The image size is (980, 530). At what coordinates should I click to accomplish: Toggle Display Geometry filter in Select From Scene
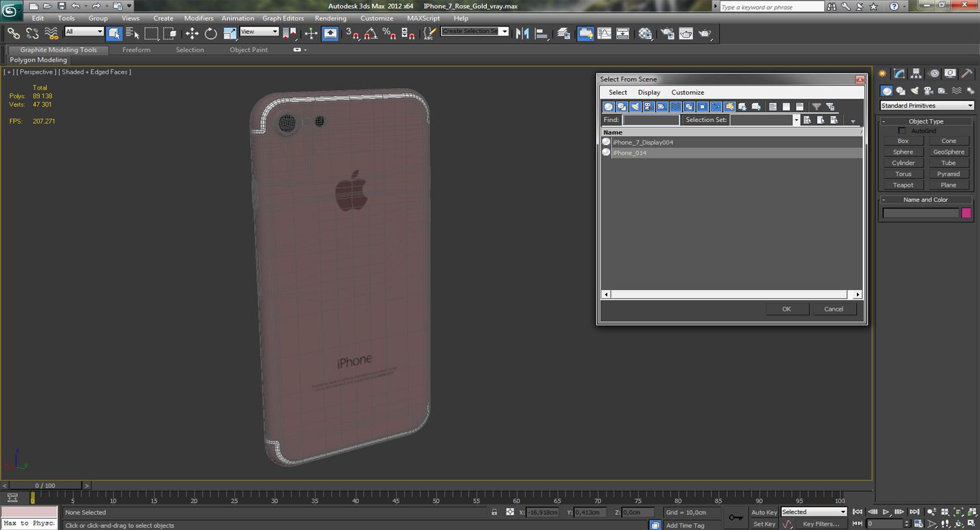click(609, 107)
